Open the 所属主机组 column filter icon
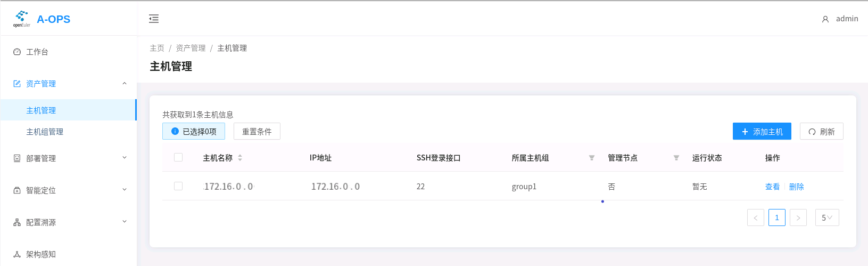Viewport: 868px width, 266px height. [592, 158]
